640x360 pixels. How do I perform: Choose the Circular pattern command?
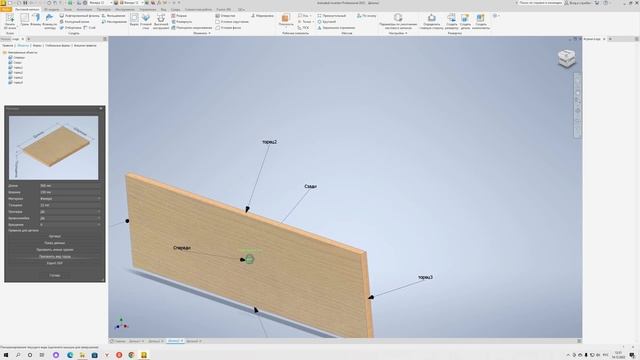327,22
